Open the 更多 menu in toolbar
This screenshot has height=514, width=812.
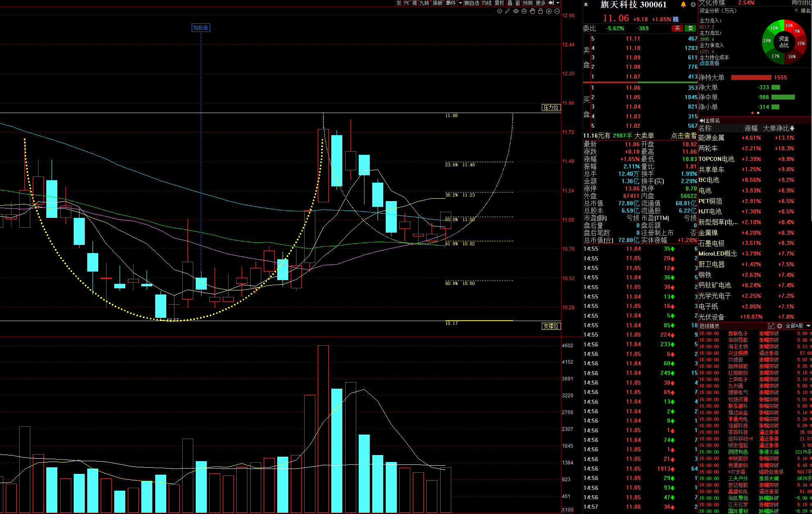coord(541,3)
